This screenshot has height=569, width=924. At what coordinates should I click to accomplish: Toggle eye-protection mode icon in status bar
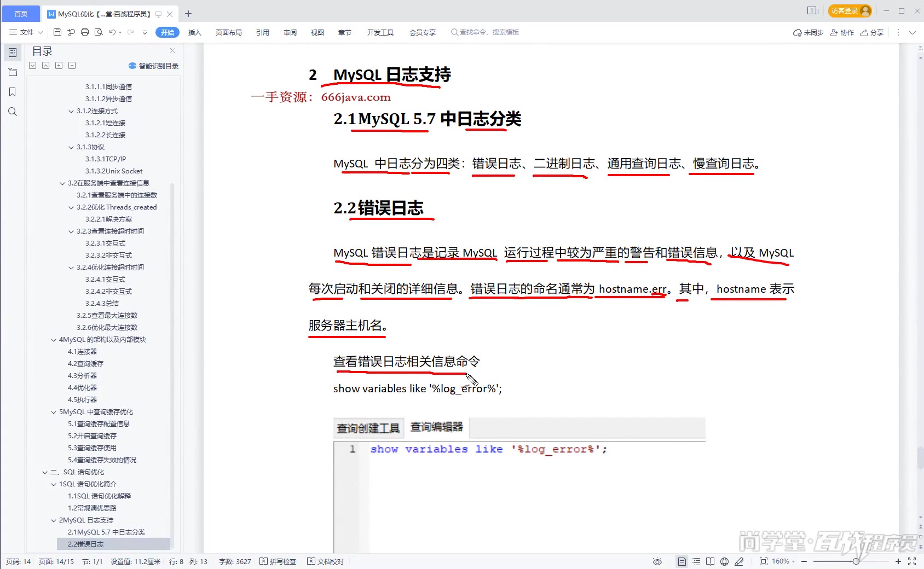coord(657,561)
